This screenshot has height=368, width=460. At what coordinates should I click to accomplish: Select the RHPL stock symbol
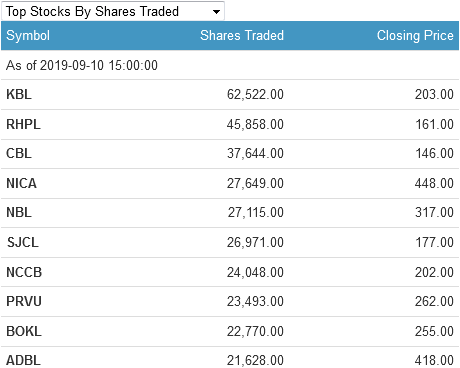pyautogui.click(x=23, y=124)
